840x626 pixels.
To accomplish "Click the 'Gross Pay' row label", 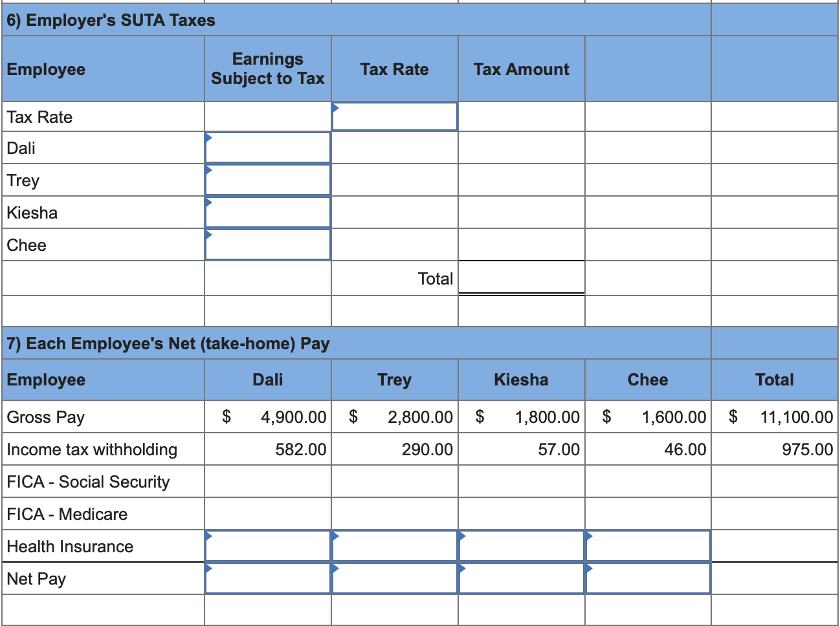I will [46, 417].
